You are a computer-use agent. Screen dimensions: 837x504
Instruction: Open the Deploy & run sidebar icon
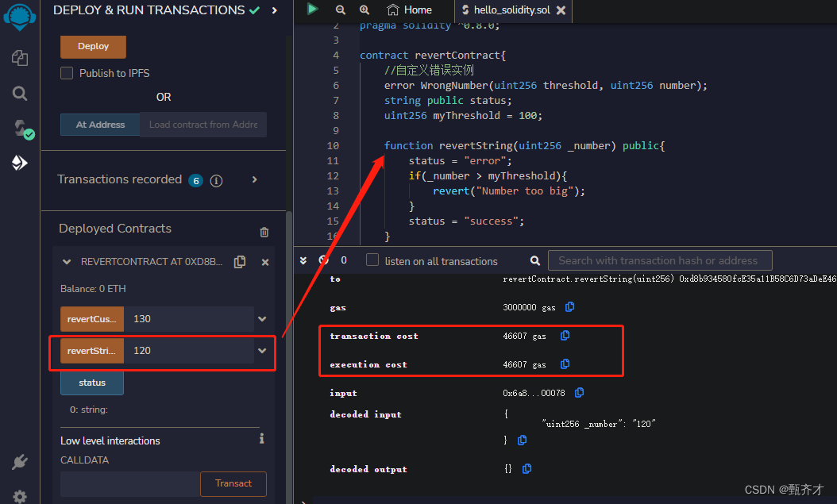tap(20, 163)
